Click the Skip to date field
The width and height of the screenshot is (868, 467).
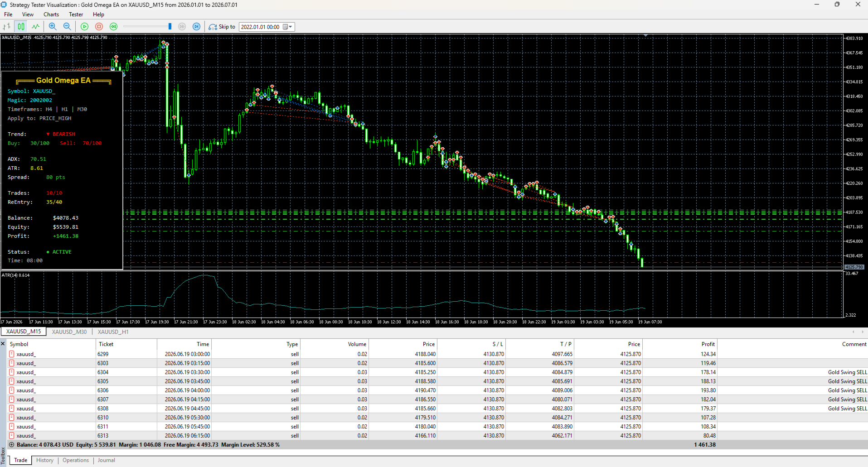pos(261,27)
